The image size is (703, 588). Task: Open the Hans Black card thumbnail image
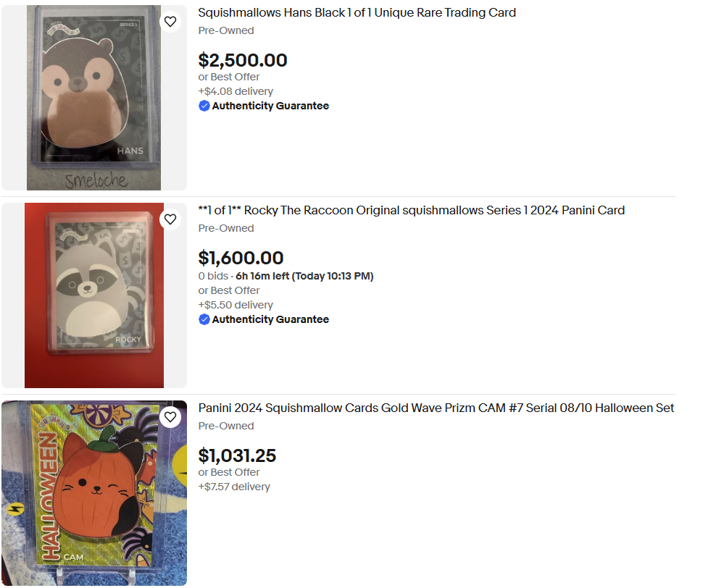pos(94,98)
